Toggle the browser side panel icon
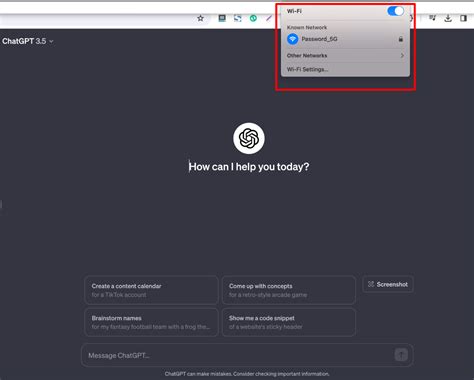This screenshot has width=474, height=380. [463, 18]
